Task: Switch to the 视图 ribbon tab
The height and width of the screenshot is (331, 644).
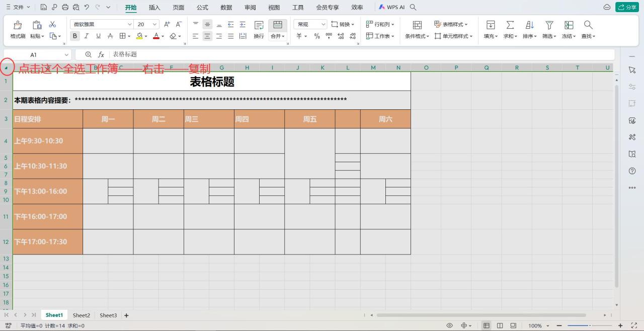Action: pyautogui.click(x=274, y=7)
